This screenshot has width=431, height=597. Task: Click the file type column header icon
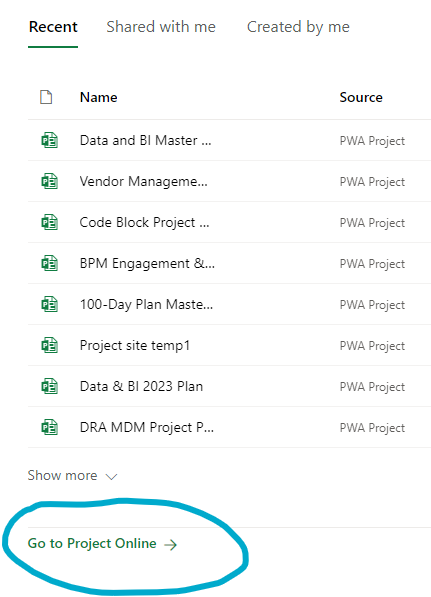(x=46, y=97)
